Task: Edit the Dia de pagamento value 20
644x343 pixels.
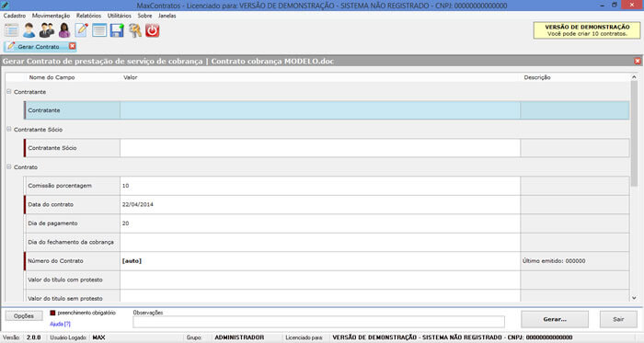Action: [320, 223]
